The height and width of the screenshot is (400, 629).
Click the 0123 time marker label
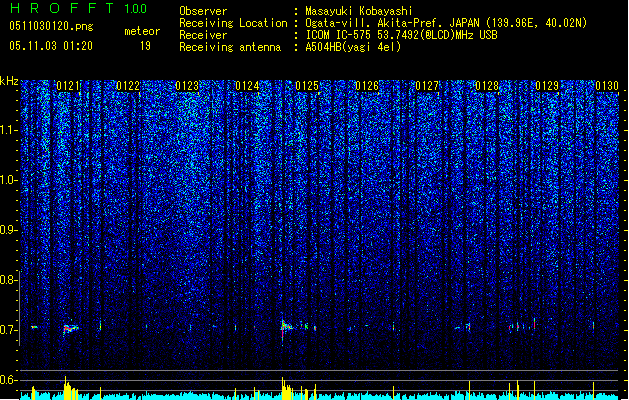(x=187, y=86)
